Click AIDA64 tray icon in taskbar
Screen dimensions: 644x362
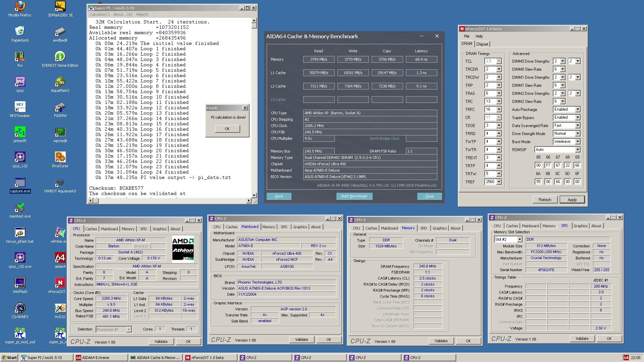tap(626, 358)
